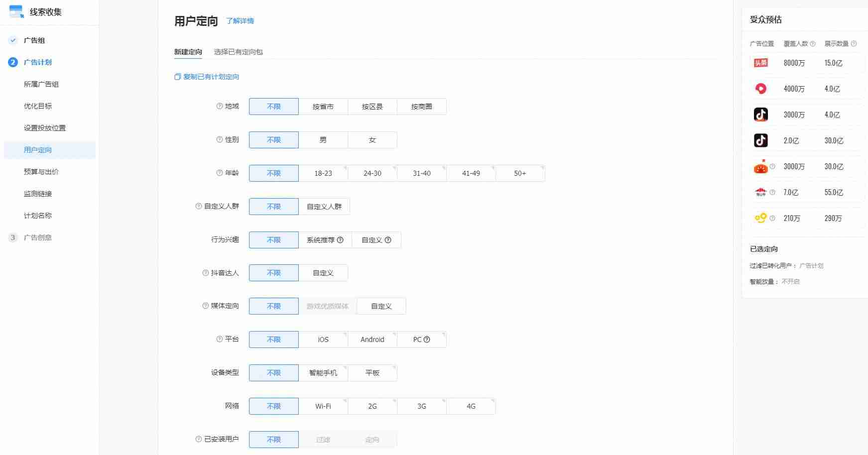
Task: Toggle the iOS platform option
Action: point(323,340)
